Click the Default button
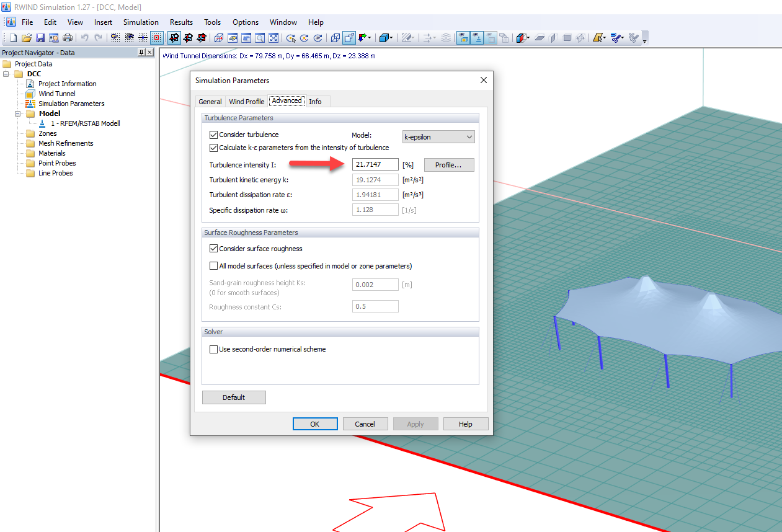This screenshot has width=782, height=532. pyautogui.click(x=234, y=397)
